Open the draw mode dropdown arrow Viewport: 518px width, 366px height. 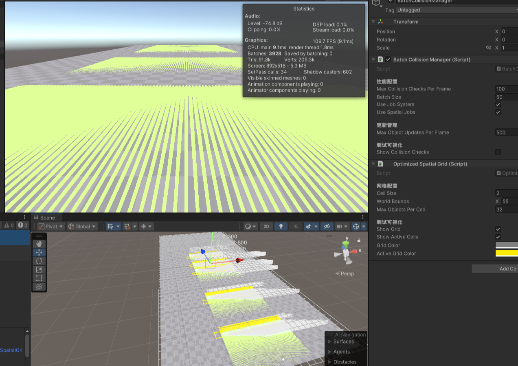click(254, 226)
